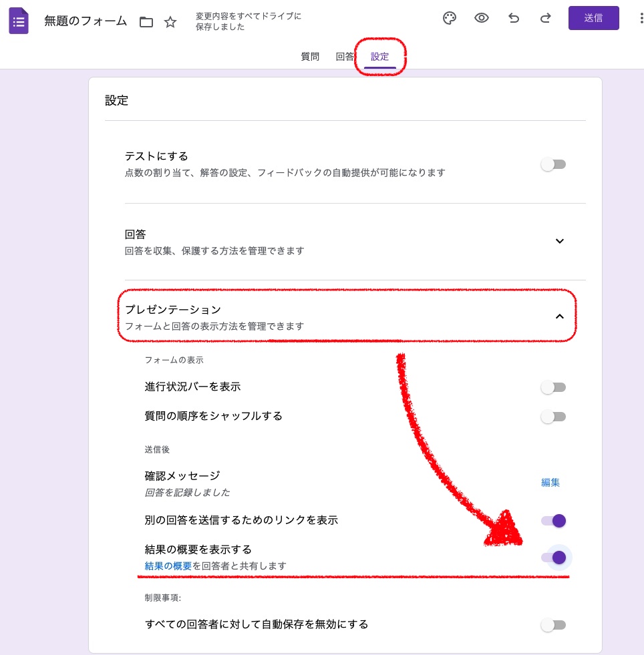
Task: Click the Redo arrow icon
Action: (x=546, y=18)
